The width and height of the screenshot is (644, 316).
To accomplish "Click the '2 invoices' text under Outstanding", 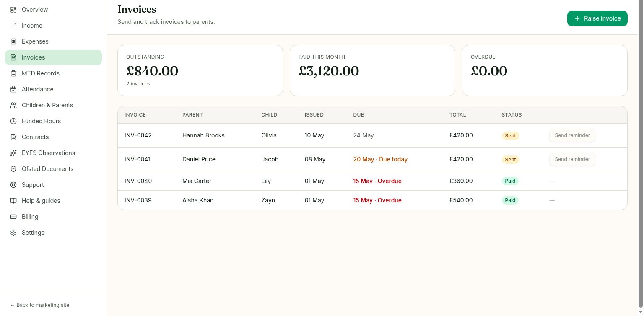I will tap(138, 84).
